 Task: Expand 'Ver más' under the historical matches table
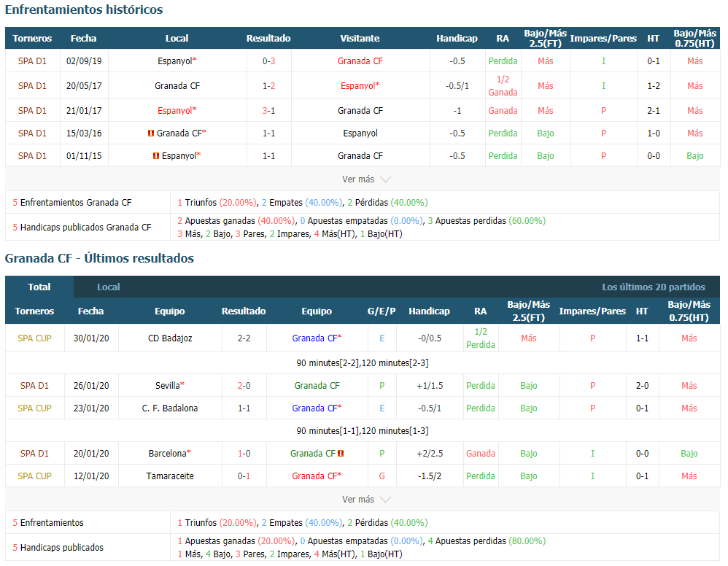366,179
